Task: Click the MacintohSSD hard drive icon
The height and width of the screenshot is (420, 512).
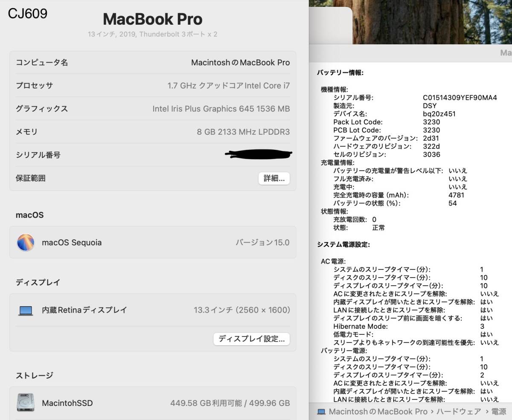Action: 26,403
